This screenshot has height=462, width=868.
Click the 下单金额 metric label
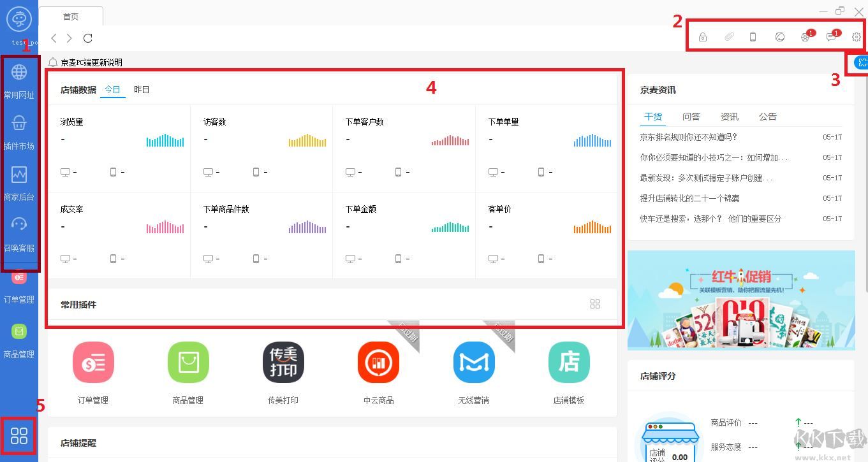(360, 209)
